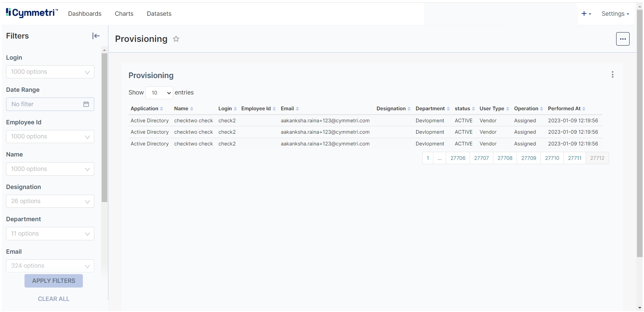Open the Provisioning chart kebab menu
Viewport: 644px width, 312px height.
pos(612,74)
